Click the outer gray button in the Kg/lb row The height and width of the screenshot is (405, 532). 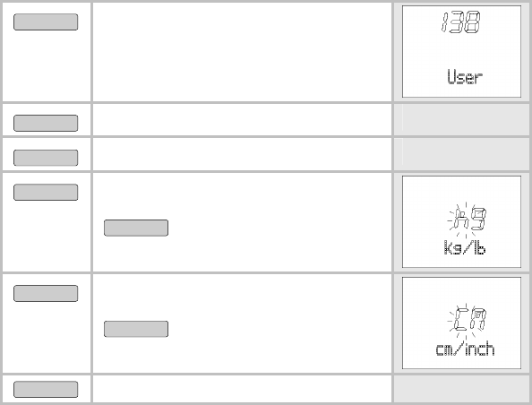click(x=46, y=192)
